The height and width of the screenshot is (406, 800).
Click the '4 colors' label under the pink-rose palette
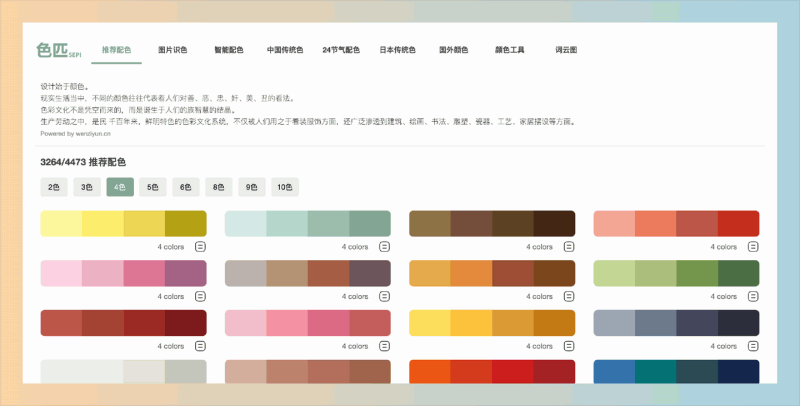click(x=355, y=346)
